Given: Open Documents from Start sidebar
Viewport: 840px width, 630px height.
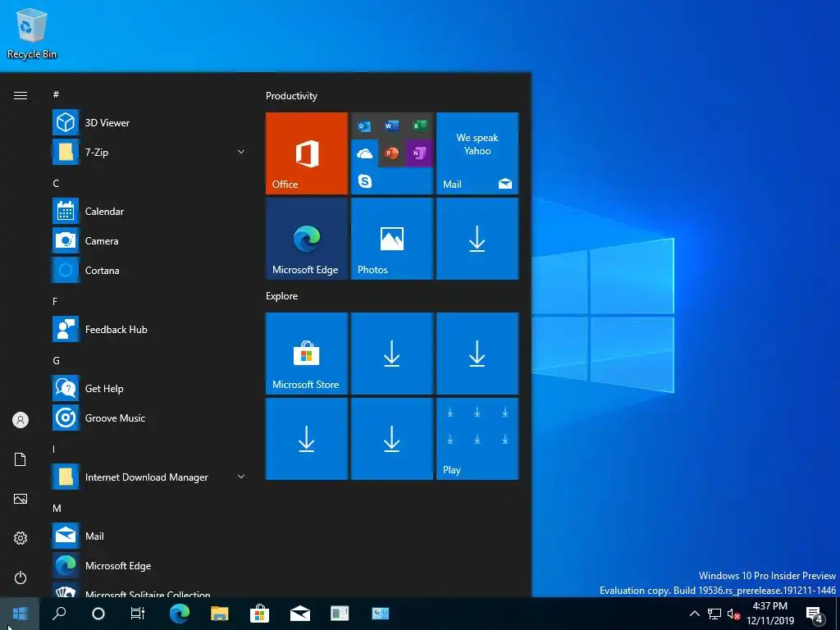Looking at the screenshot, I should click(21, 459).
